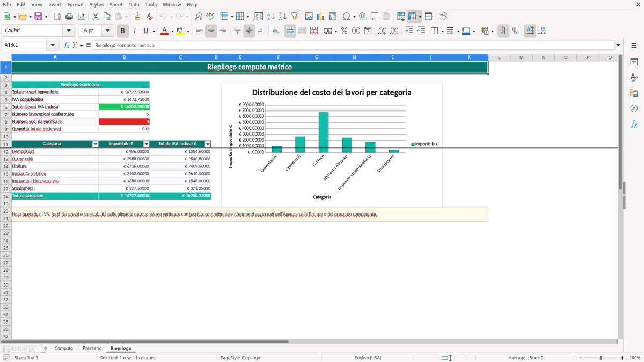Click the Sort Ascending icon
This screenshot has width=644, height=362.
[271, 17]
